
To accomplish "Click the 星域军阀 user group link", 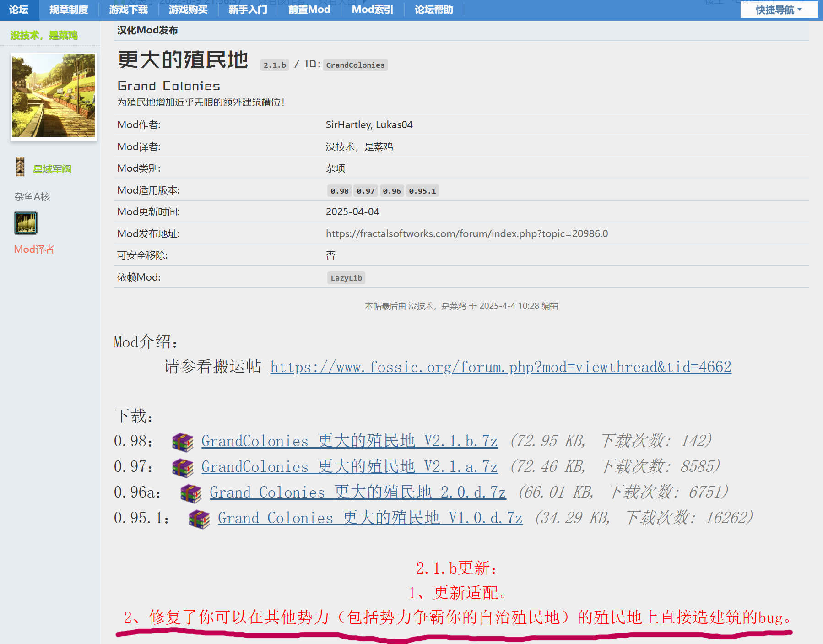I will [x=52, y=169].
